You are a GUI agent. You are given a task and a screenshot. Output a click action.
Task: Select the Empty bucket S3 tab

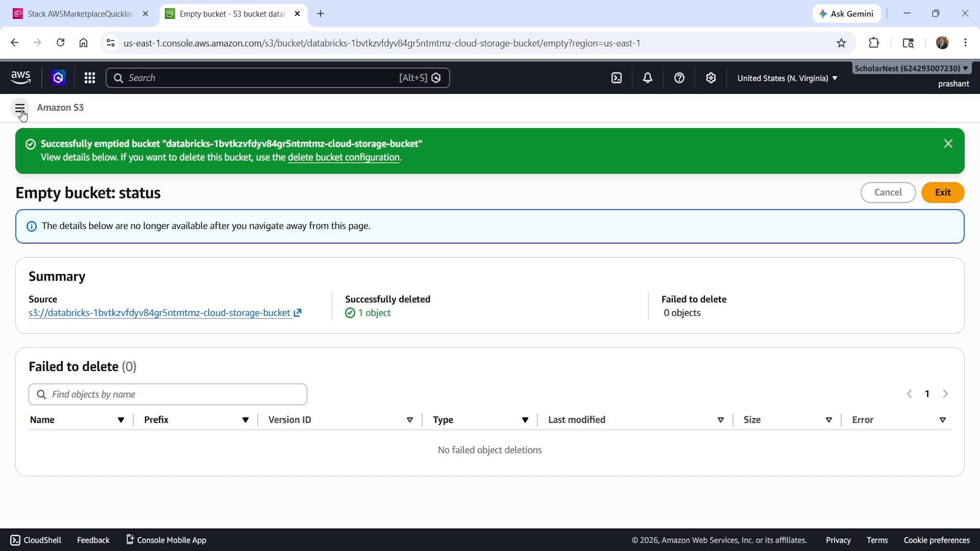234,14
